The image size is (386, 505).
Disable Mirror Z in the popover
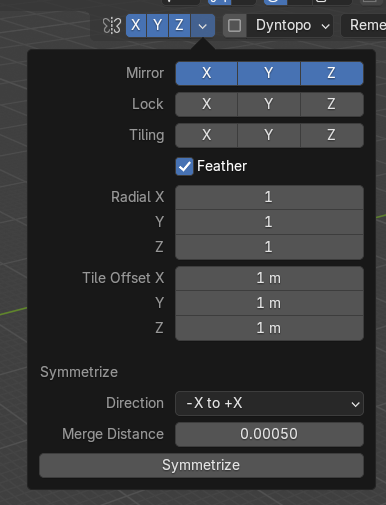point(332,73)
